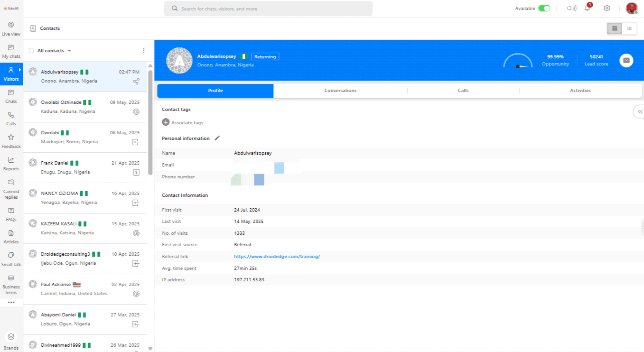
Task: Open the Calls tab in contact details
Action: [x=463, y=91]
